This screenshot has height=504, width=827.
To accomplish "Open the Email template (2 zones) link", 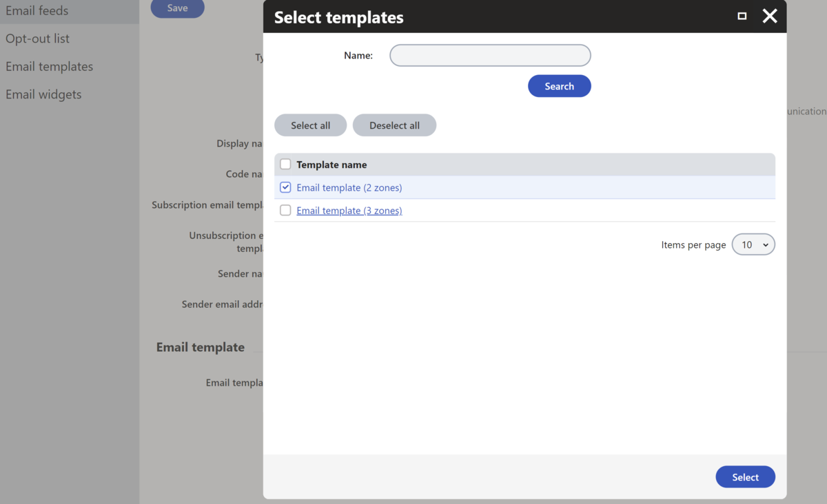I will pos(349,187).
